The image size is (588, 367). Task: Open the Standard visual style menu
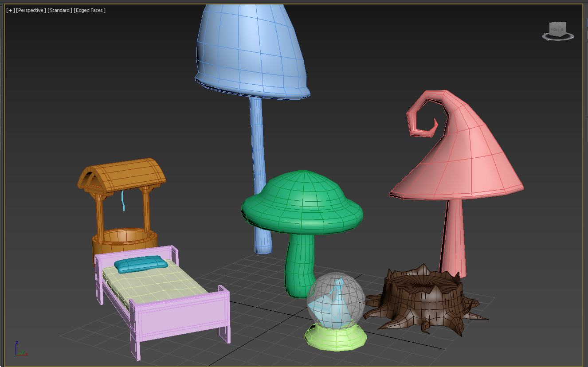pos(59,10)
